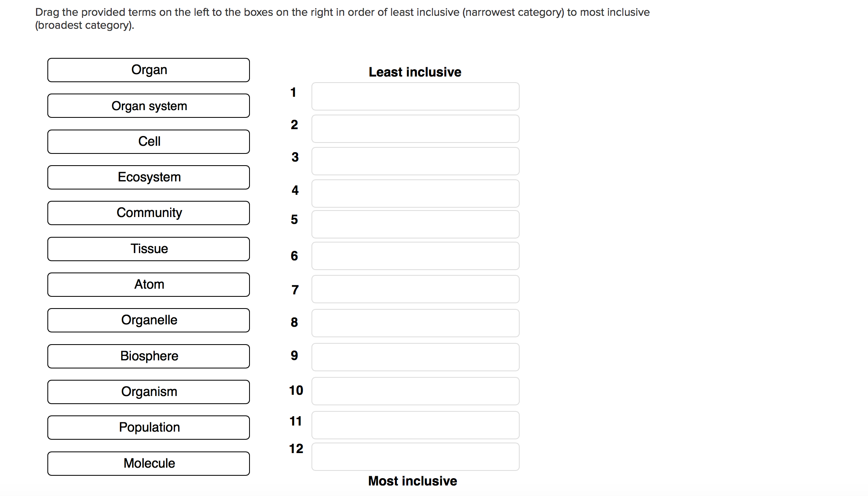Select the Population term box
The height and width of the screenshot is (496, 868).
point(149,427)
